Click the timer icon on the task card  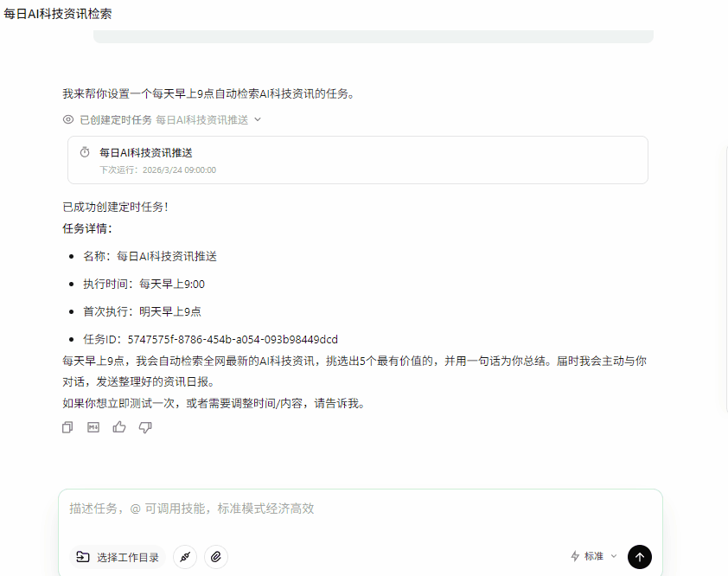coord(84,151)
